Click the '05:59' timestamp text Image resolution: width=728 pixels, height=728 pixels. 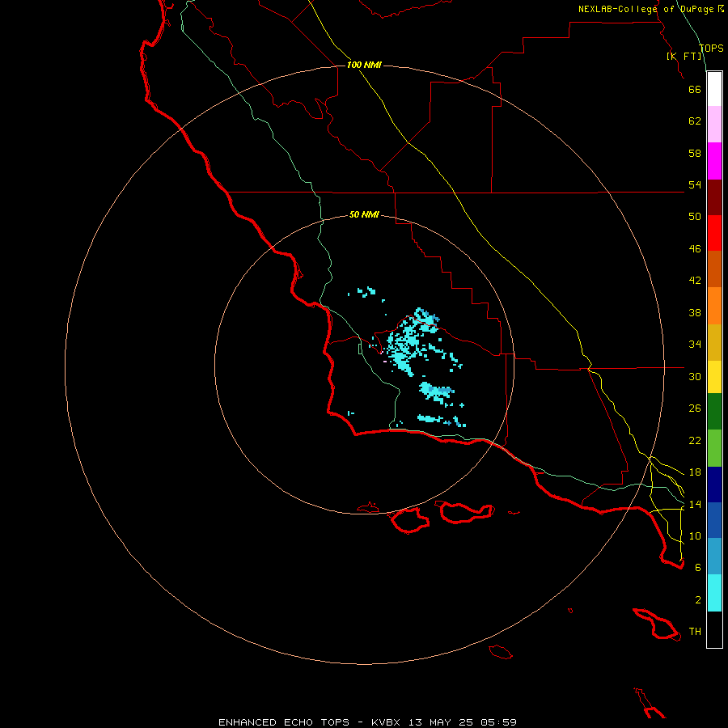coord(498,722)
